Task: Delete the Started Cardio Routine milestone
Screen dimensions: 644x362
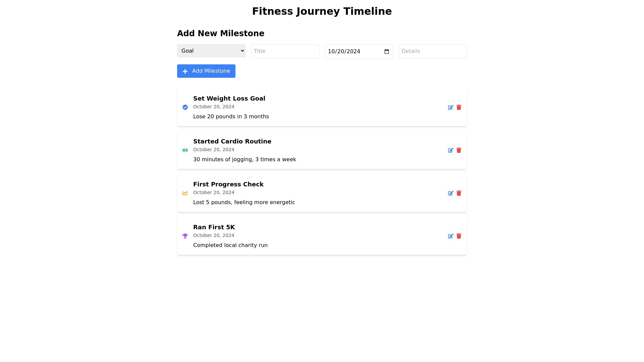Action: [x=459, y=150]
